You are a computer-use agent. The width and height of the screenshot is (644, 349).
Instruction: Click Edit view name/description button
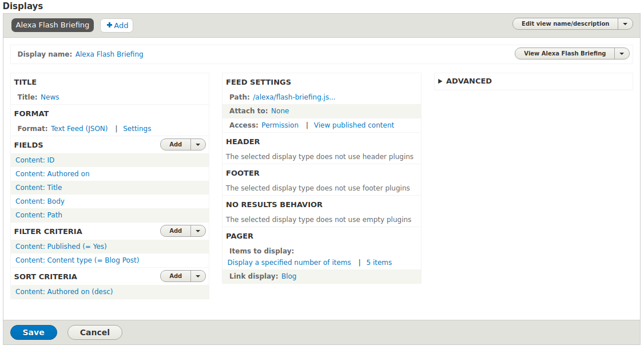click(565, 24)
